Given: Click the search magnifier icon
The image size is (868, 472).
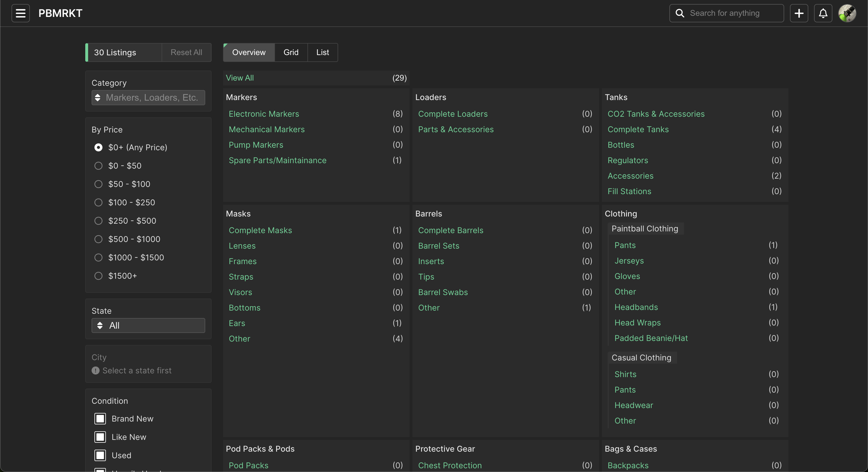Looking at the screenshot, I should 680,13.
